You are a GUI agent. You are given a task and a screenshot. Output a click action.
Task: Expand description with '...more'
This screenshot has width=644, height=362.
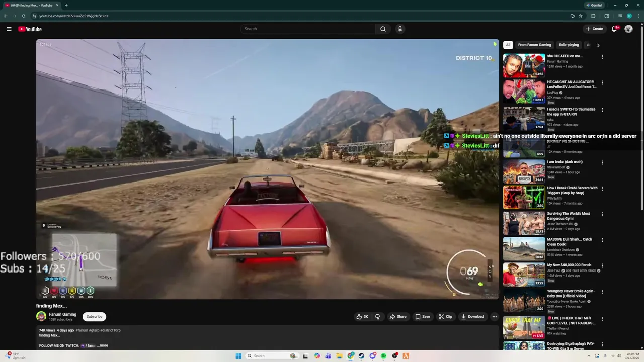pos(103,345)
